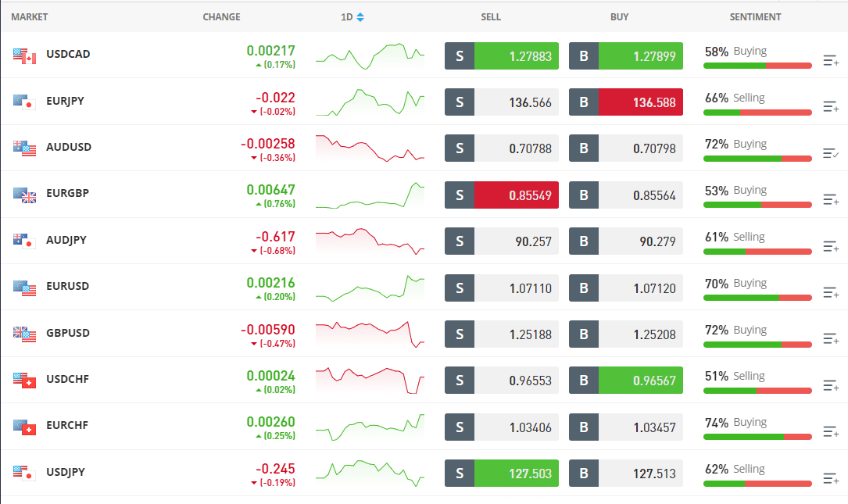
Task: Buy EURJPY at 136.588
Action: [640, 102]
